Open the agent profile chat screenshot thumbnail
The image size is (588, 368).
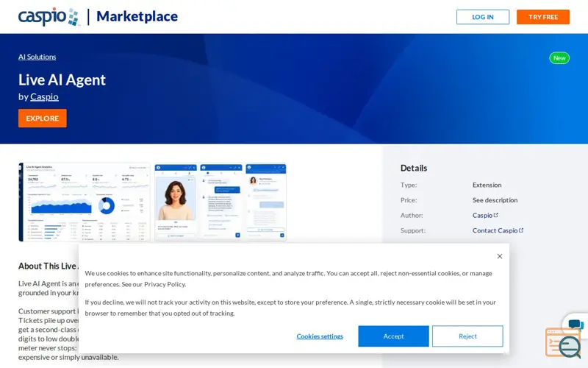pyautogui.click(x=266, y=202)
